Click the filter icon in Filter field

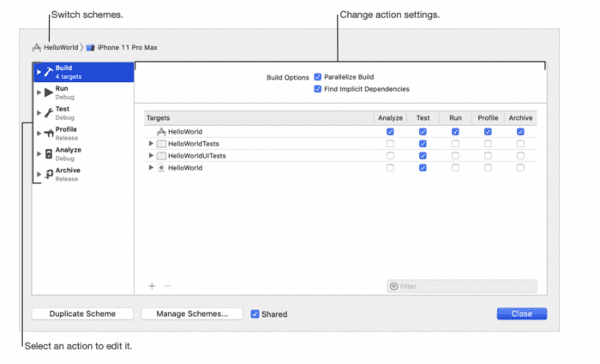coord(393,286)
